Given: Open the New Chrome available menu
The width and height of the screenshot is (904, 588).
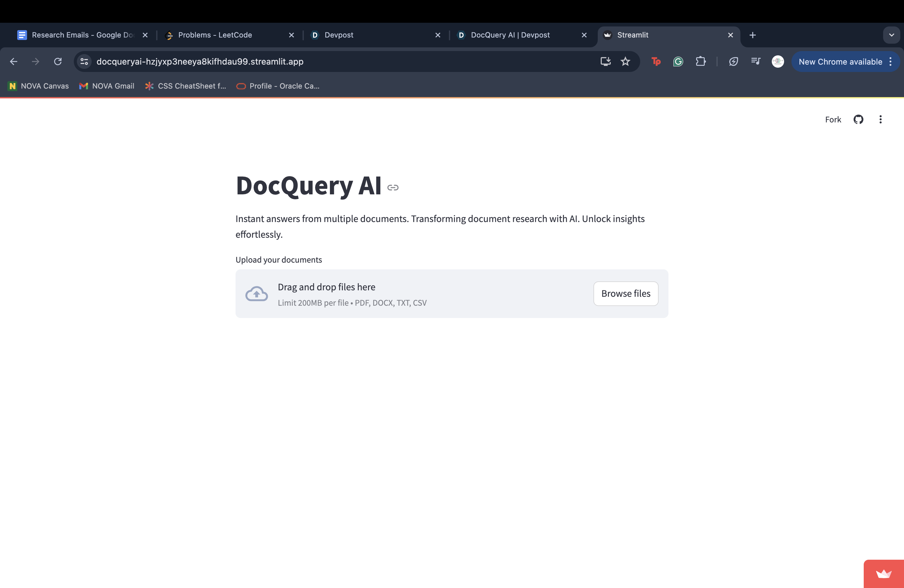Looking at the screenshot, I should click(x=845, y=62).
